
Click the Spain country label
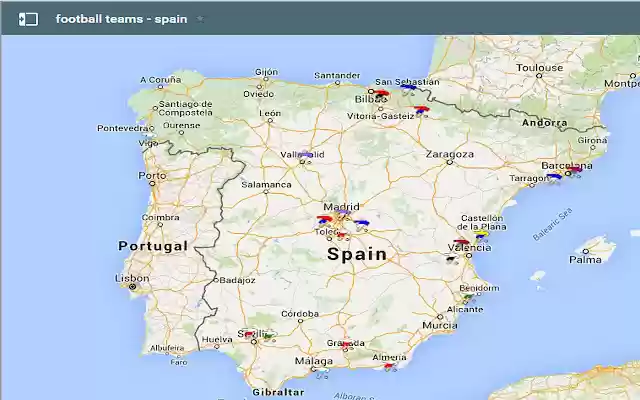pos(357,254)
